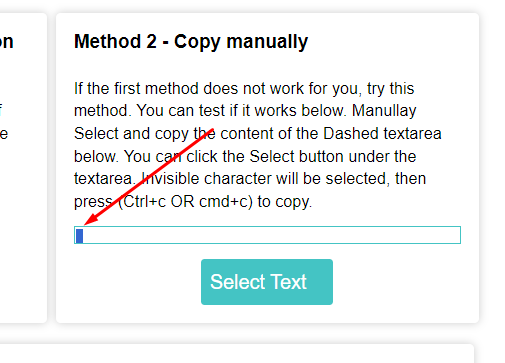
Task: Click the Select Text button
Action: (267, 282)
